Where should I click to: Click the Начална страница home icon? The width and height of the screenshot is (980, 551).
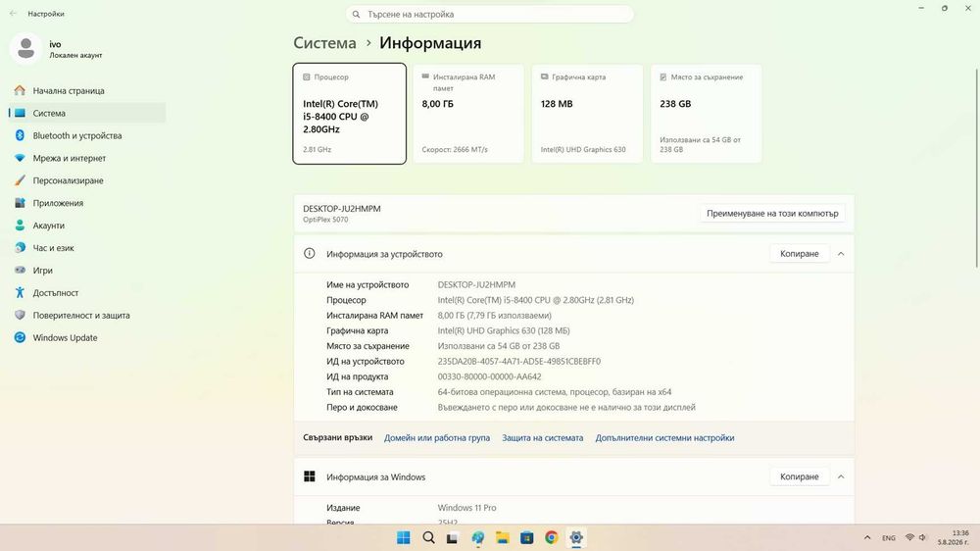pyautogui.click(x=20, y=90)
